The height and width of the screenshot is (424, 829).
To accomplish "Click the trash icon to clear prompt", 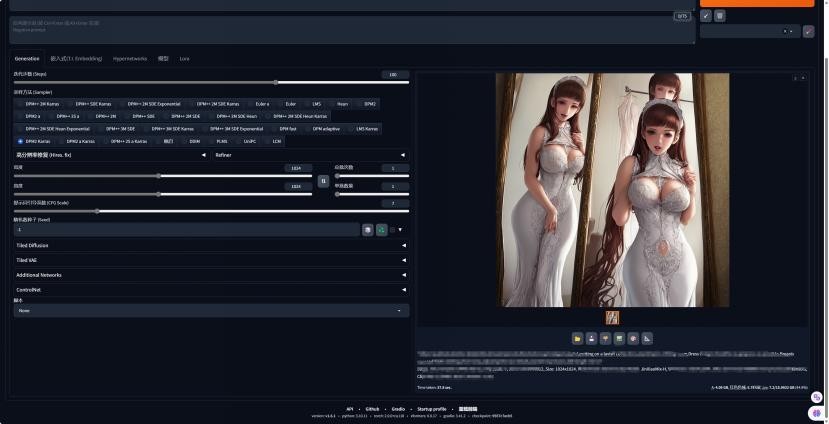I will pyautogui.click(x=720, y=16).
